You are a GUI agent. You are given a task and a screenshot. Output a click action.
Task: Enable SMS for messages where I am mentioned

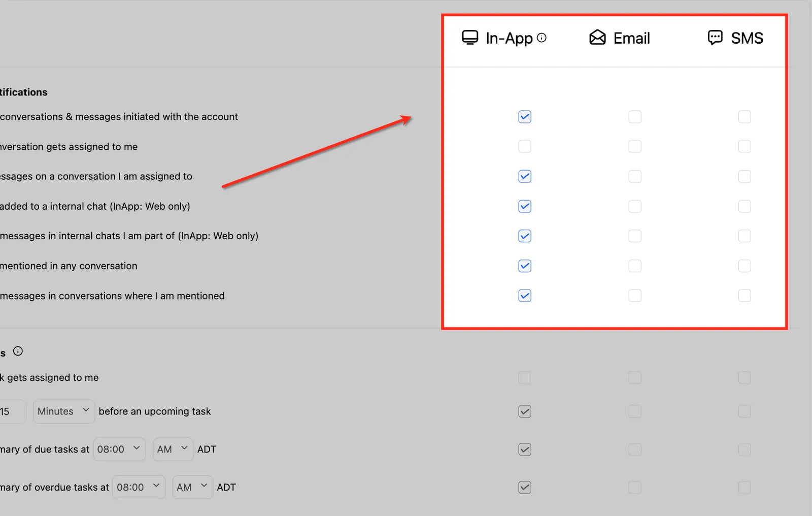coord(745,296)
